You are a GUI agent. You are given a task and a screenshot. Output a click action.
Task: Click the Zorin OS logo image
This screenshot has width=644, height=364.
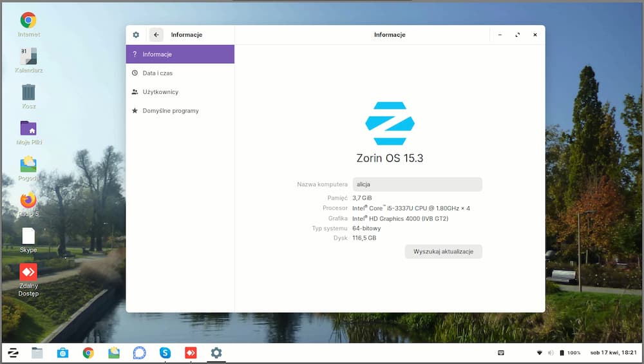point(390,123)
